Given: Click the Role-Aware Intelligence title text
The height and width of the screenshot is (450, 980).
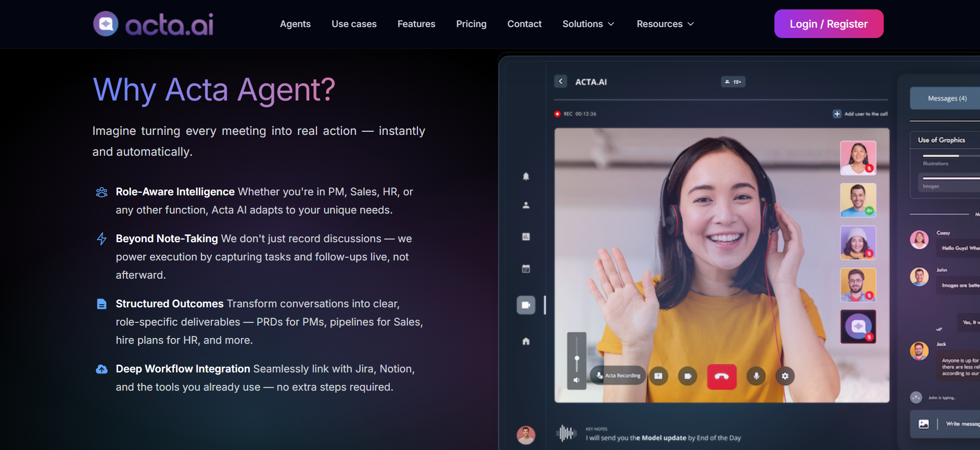Looking at the screenshot, I should click(x=175, y=192).
